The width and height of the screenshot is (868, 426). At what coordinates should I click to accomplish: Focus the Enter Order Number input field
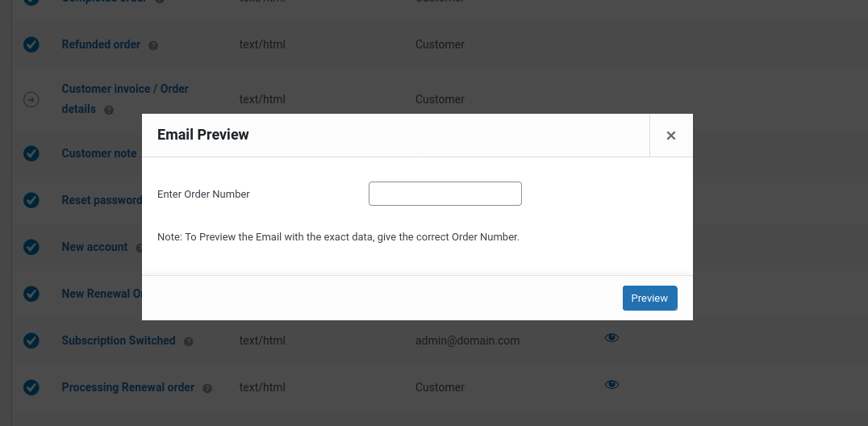click(444, 194)
